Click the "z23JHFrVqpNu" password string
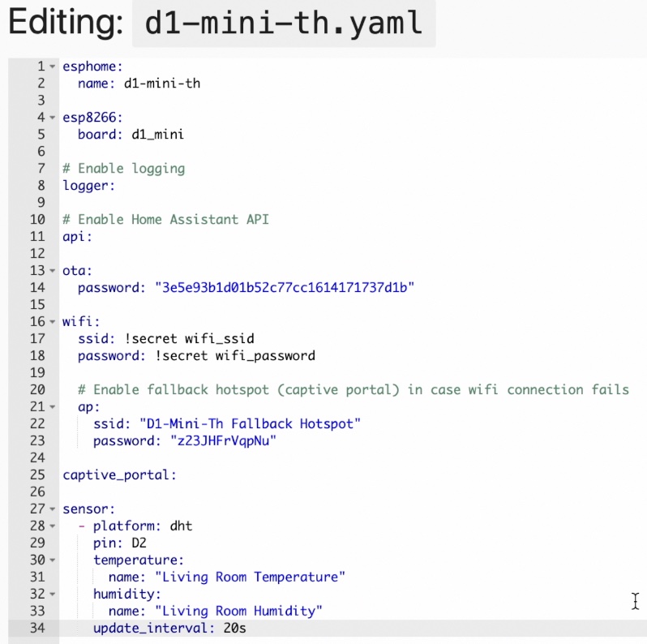The image size is (647, 644). tap(223, 441)
